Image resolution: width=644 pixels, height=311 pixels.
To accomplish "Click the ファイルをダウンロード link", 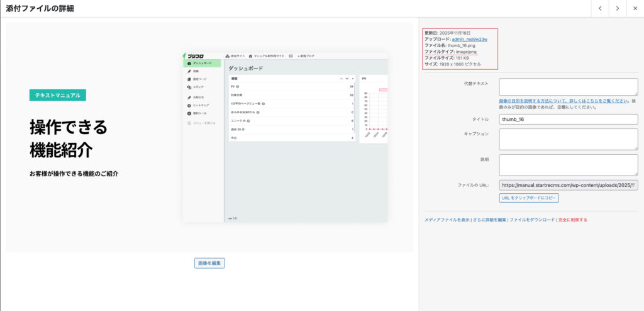I will [532, 220].
